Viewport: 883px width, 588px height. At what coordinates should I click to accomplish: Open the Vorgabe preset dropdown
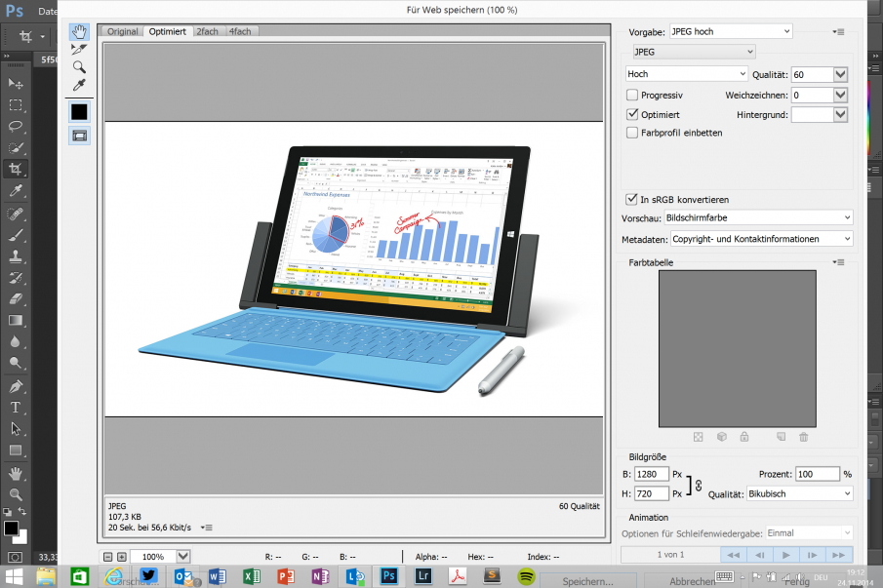coord(731,31)
